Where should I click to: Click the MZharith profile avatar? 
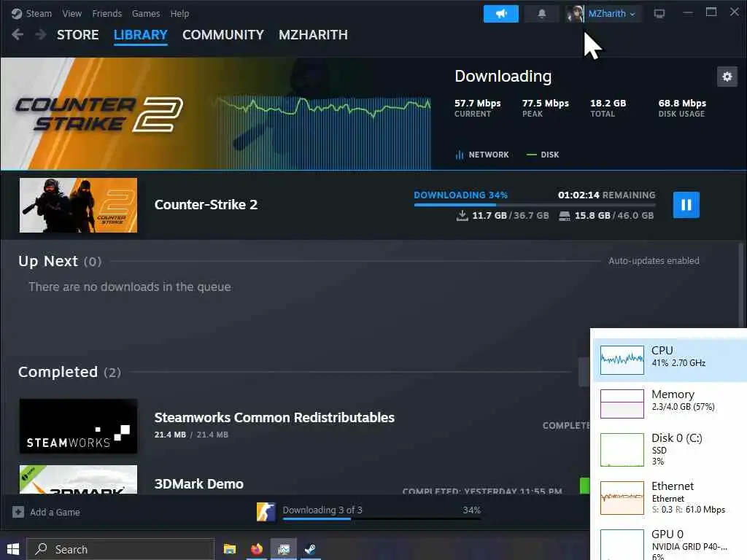pyautogui.click(x=575, y=13)
